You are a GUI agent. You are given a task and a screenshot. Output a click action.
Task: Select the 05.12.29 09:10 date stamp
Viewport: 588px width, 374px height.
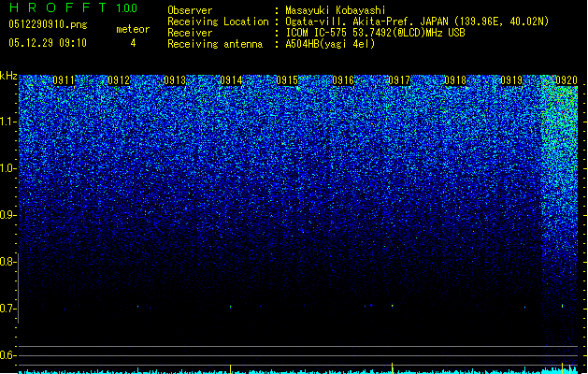coord(47,43)
